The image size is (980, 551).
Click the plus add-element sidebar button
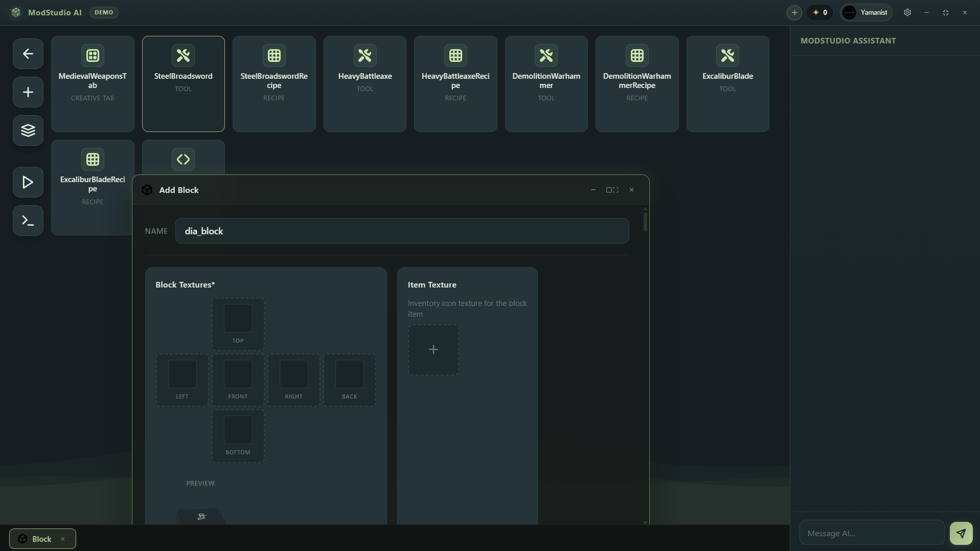[28, 92]
